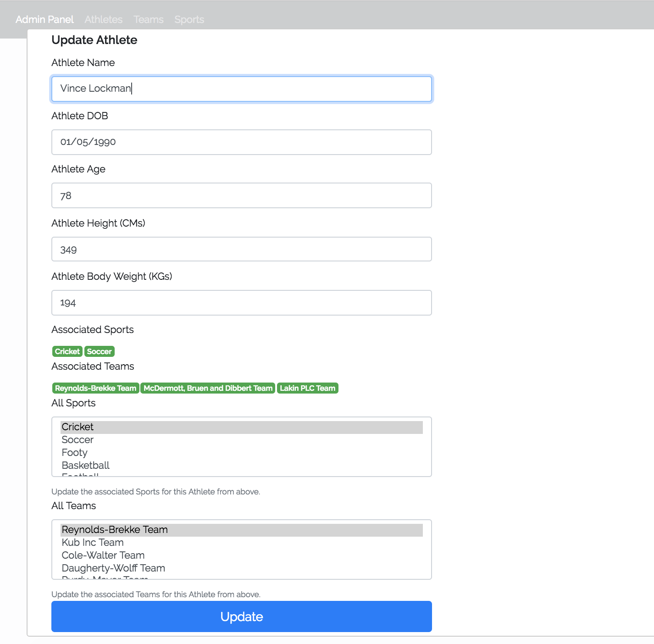Select Soccer in the All Sports list
This screenshot has width=654, height=644.
tap(78, 440)
